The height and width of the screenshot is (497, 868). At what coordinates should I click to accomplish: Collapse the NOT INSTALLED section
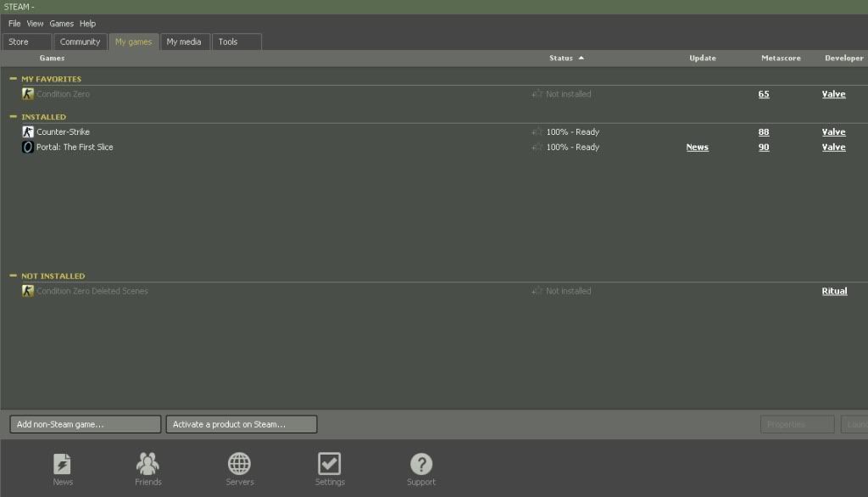tap(14, 276)
